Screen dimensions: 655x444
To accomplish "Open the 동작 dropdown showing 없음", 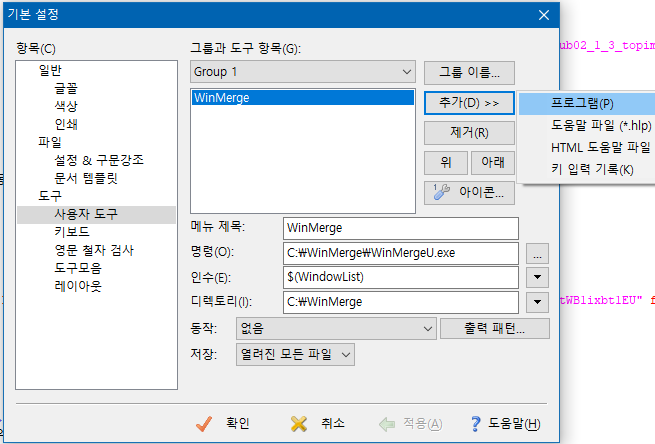I will click(336, 329).
